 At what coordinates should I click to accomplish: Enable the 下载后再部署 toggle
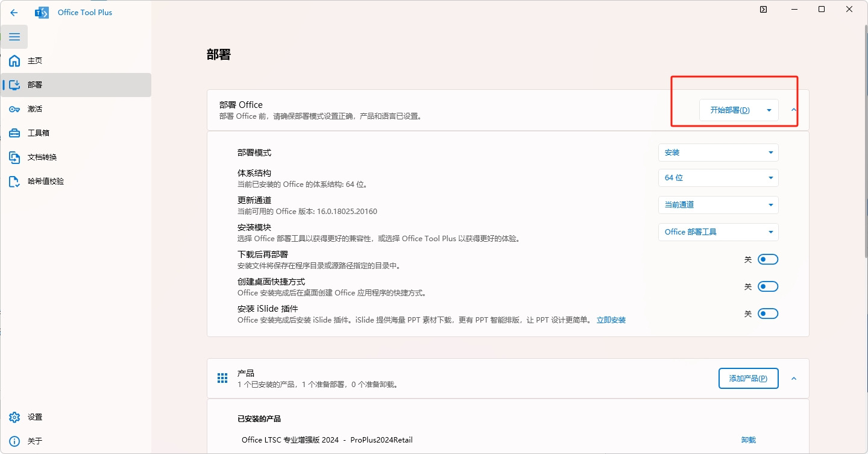click(x=767, y=259)
